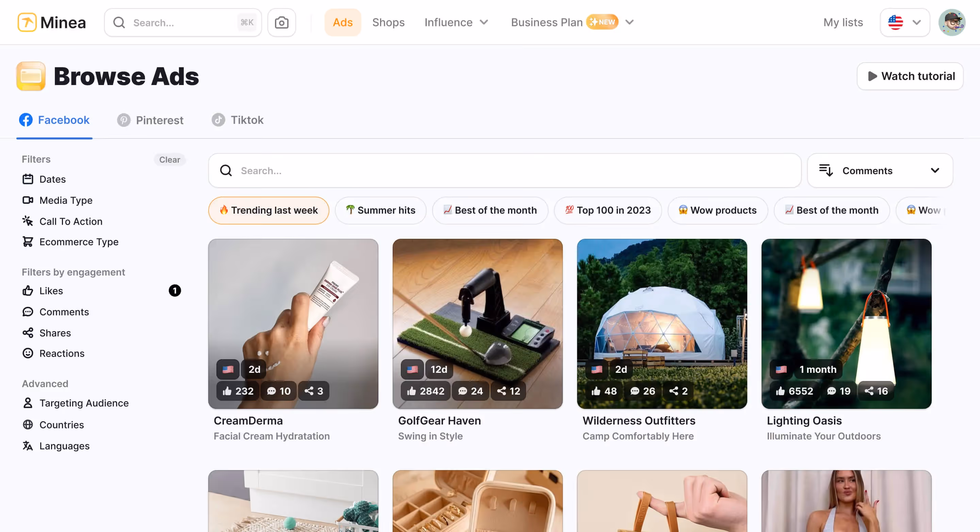Open the US flag country selector

tap(904, 22)
